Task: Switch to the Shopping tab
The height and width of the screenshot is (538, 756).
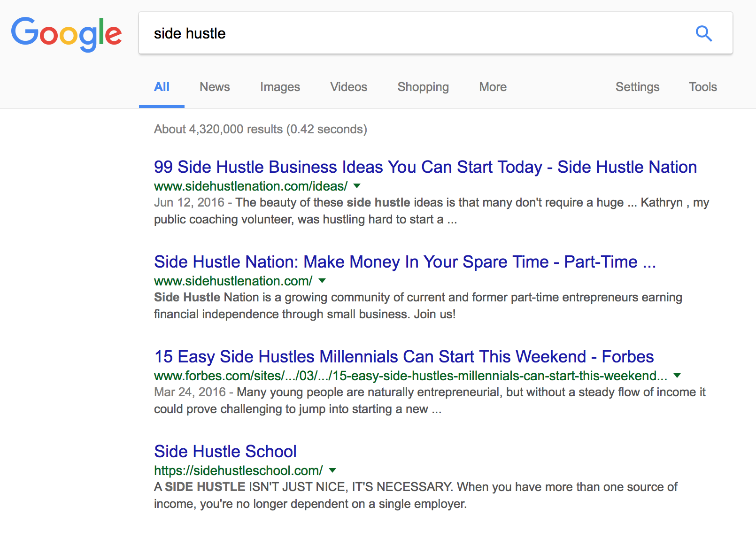Action: click(423, 87)
